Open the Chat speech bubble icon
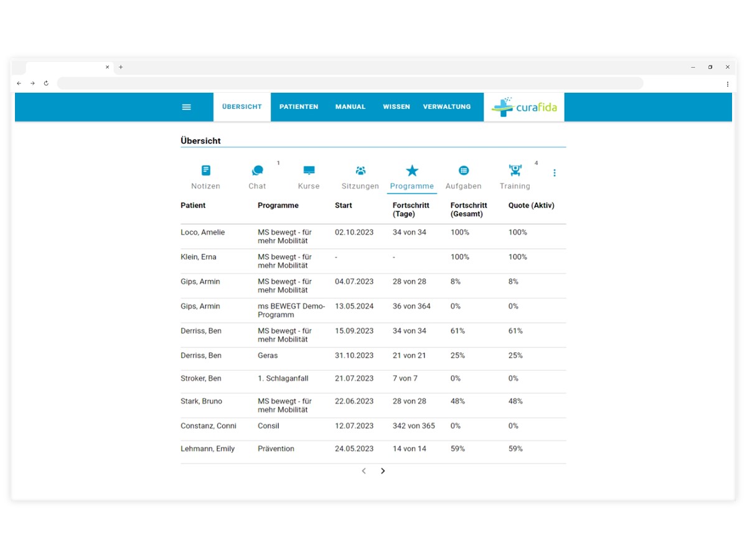 point(257,170)
